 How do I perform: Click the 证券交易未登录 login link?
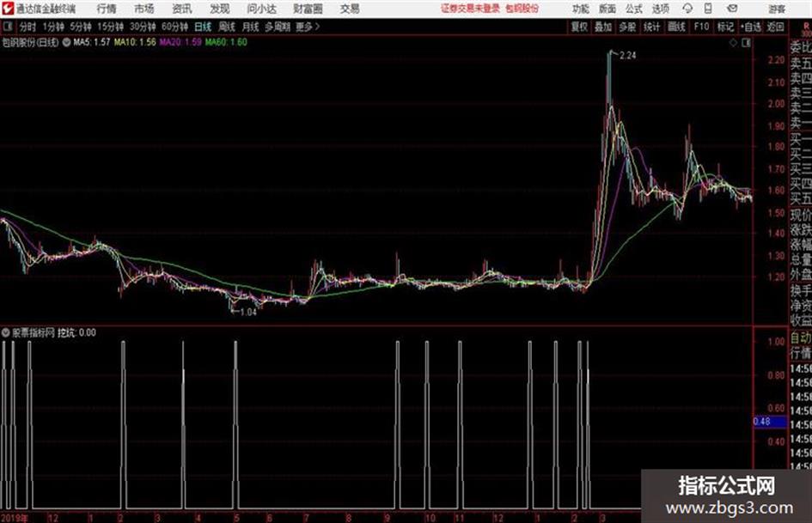[x=470, y=9]
